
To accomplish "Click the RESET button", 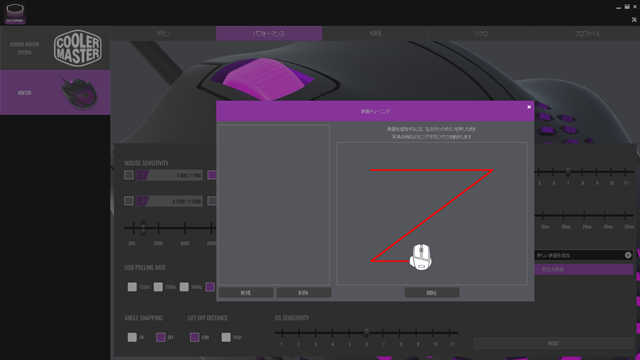I will point(553,343).
